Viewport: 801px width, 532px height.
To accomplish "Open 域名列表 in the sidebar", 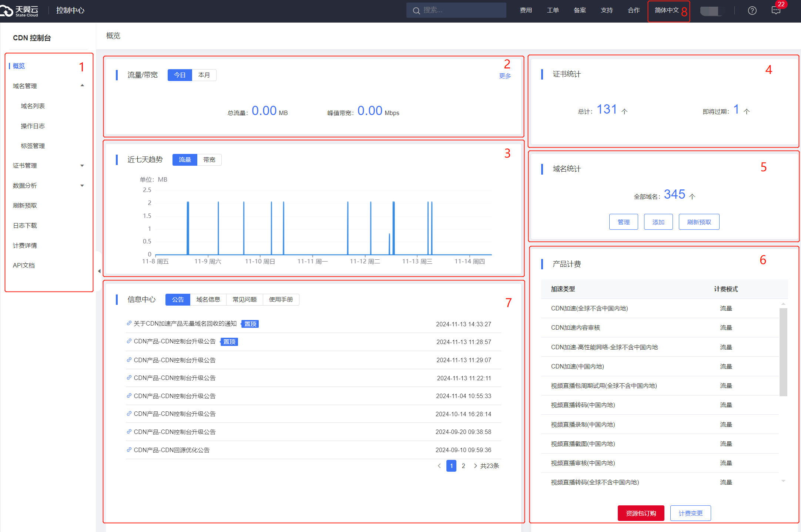I will pyautogui.click(x=33, y=106).
